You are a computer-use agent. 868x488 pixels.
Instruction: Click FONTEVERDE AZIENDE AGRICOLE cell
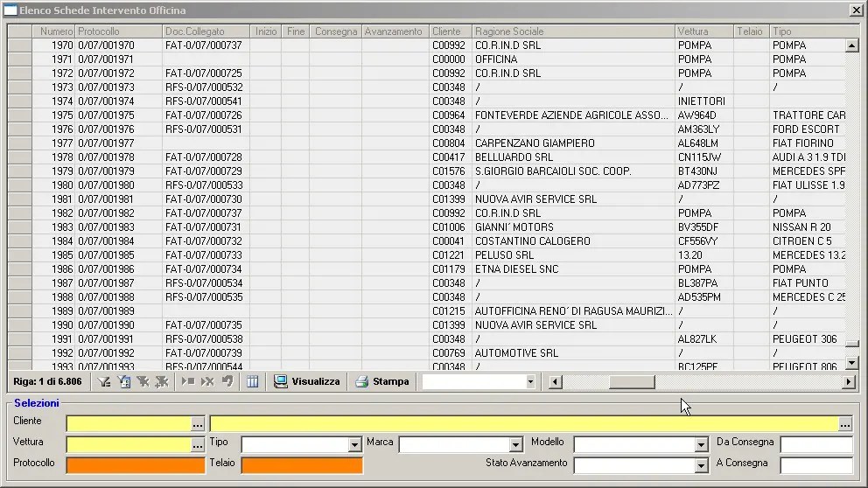(x=572, y=115)
